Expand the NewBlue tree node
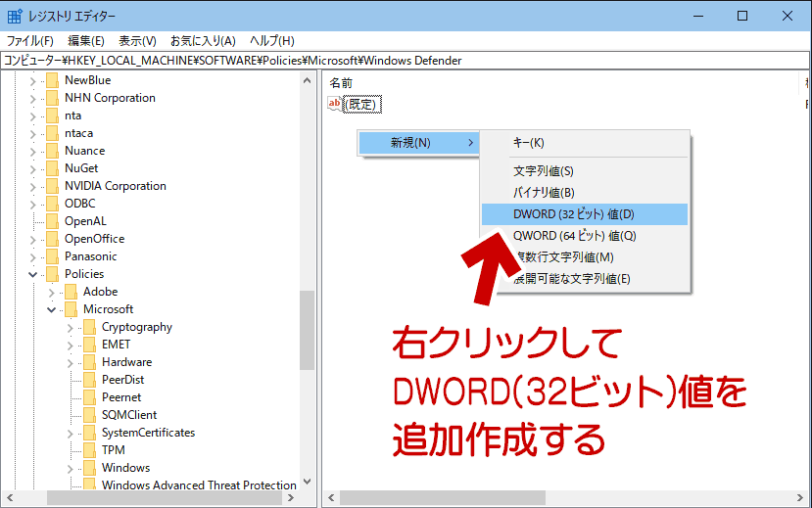This screenshot has height=508, width=812. click(32, 81)
